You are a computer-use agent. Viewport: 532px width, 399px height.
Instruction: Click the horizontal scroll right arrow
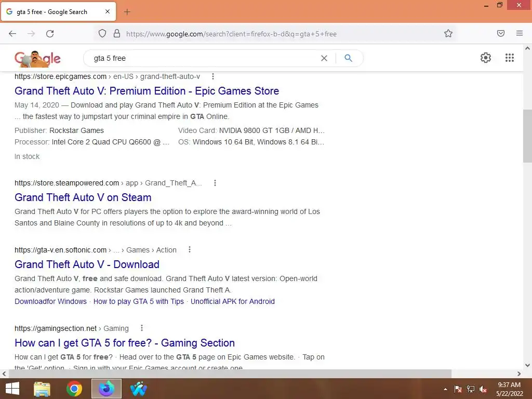(519, 374)
